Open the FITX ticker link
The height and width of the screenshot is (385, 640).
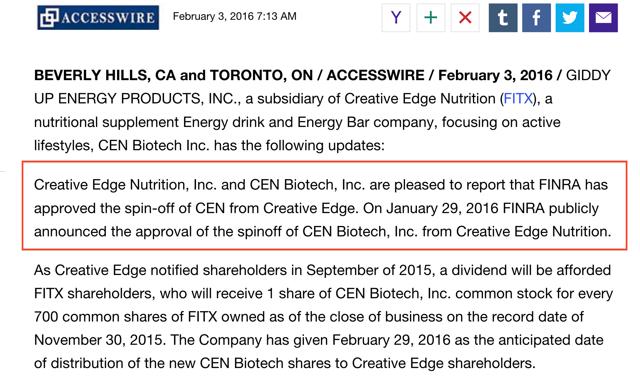click(x=518, y=99)
